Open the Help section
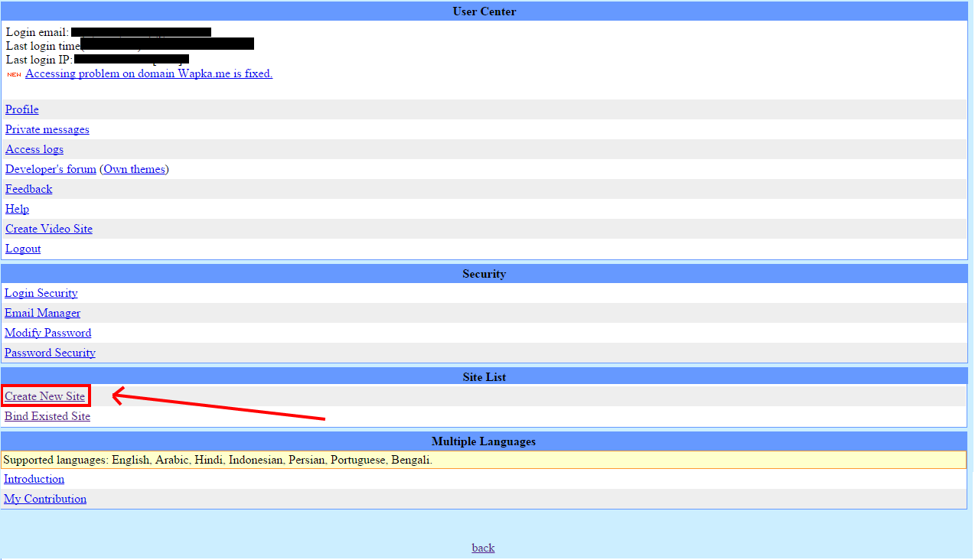This screenshot has height=560, width=975. tap(17, 209)
